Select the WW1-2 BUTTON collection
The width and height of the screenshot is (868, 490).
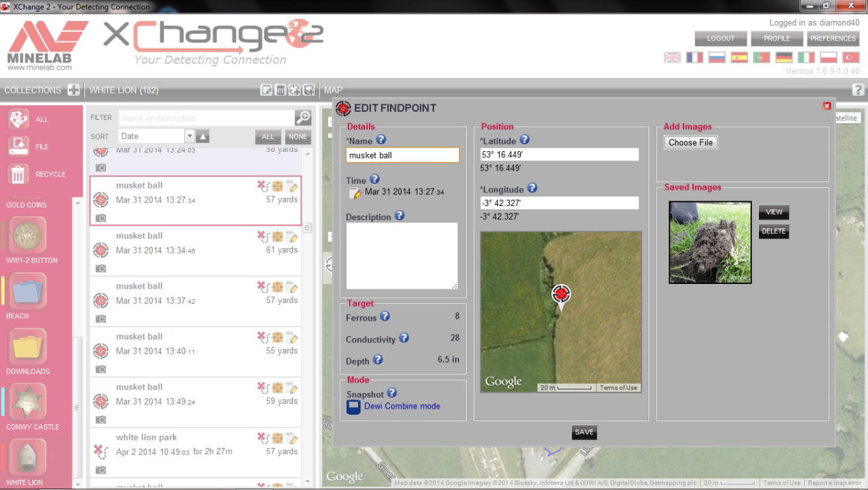pyautogui.click(x=29, y=236)
